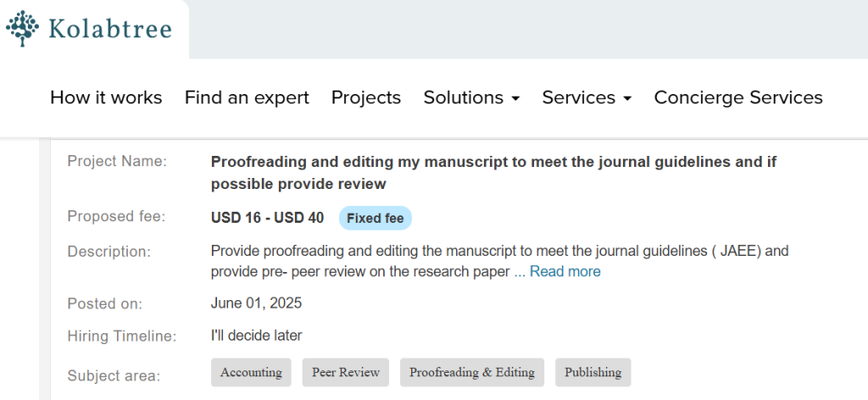Click the project title heading
This screenshot has height=400, width=868.
click(493, 172)
